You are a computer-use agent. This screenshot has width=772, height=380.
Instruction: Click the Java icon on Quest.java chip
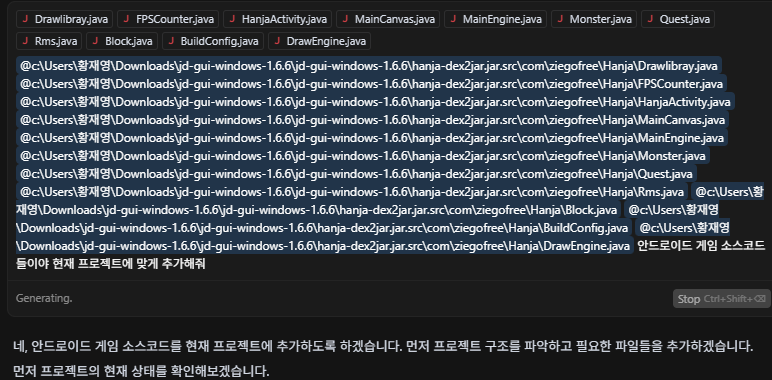coord(650,19)
